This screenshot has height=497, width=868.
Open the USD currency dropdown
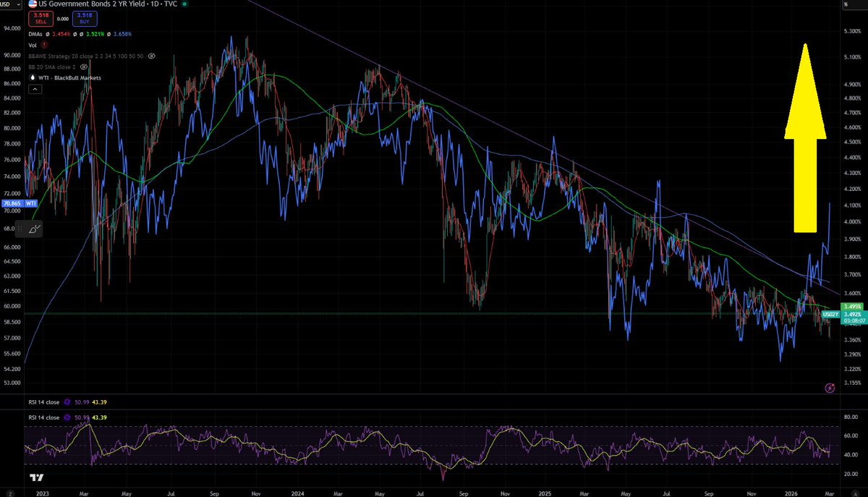pos(10,4)
